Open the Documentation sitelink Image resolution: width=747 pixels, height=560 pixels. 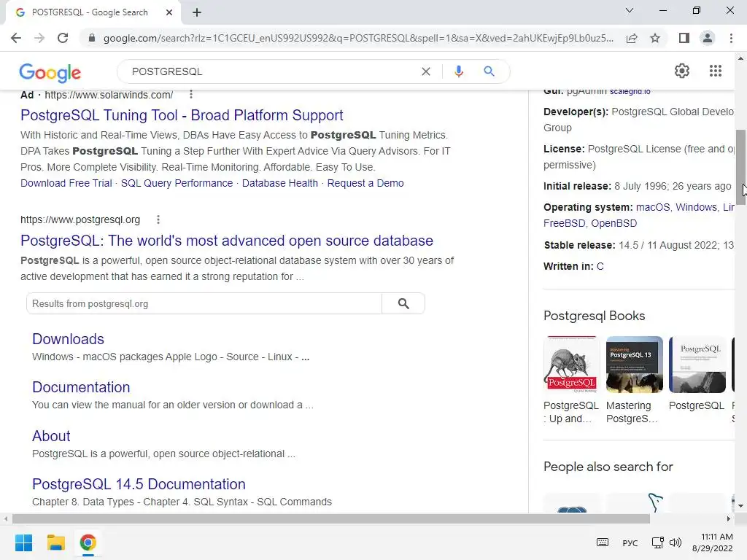pos(81,387)
